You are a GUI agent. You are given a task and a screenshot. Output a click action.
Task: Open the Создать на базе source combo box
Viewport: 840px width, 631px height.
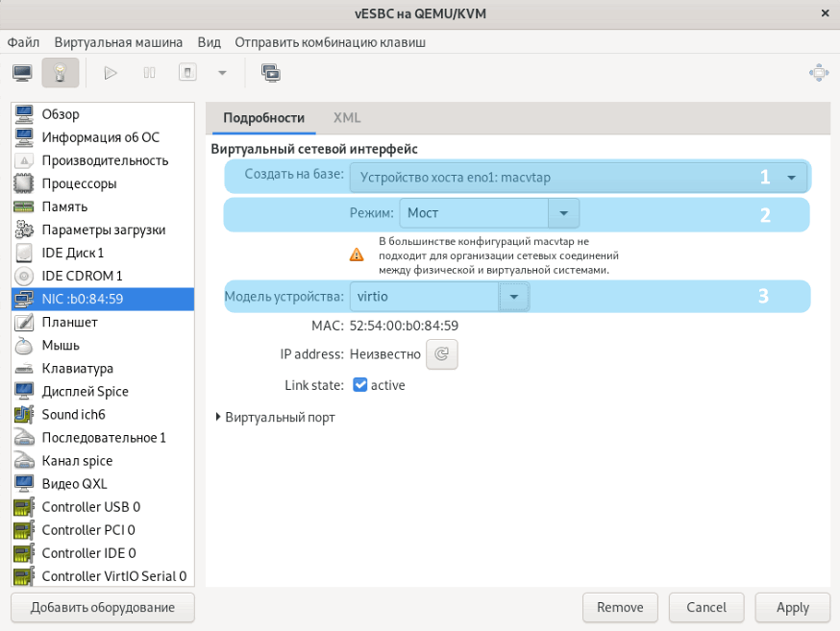(577, 177)
